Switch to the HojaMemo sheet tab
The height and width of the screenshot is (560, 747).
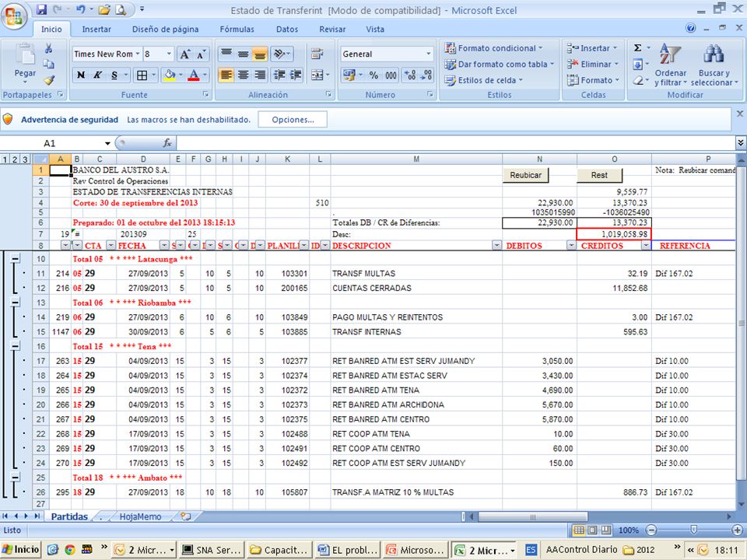(x=140, y=516)
